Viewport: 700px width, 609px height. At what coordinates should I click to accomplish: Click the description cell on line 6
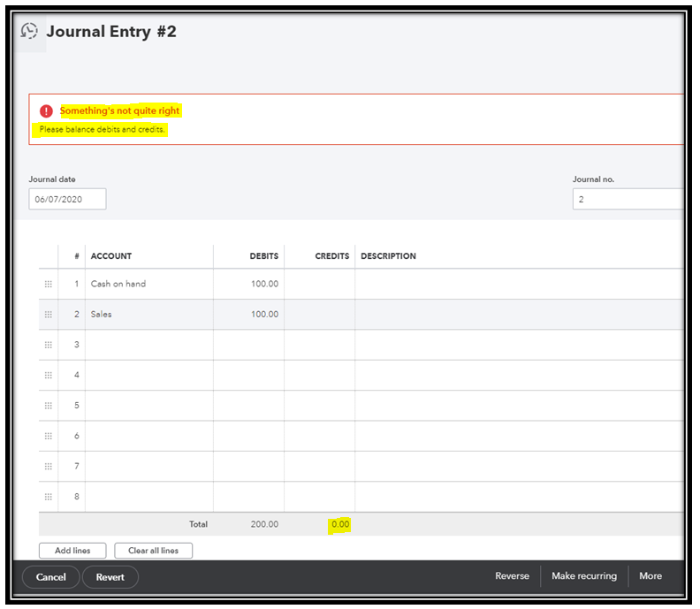click(x=520, y=436)
